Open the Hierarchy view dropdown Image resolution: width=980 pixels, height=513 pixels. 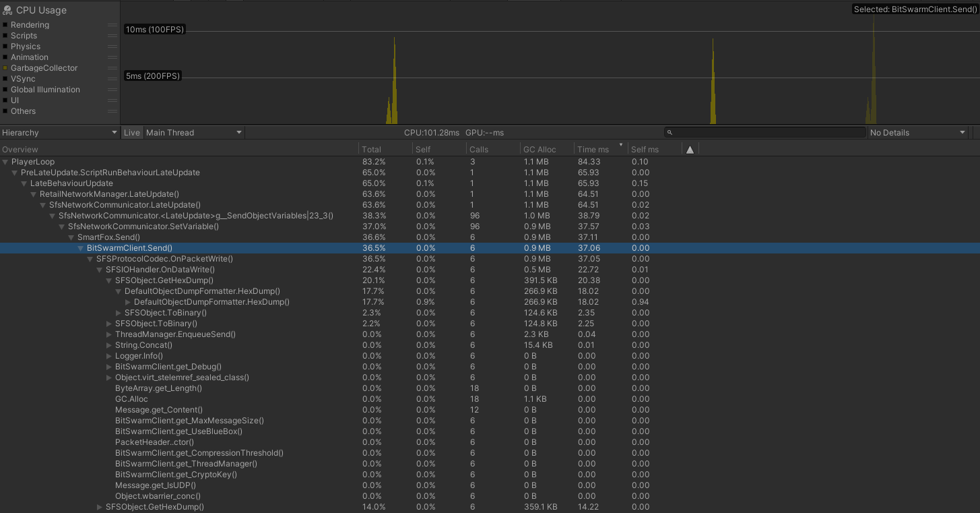tap(59, 133)
